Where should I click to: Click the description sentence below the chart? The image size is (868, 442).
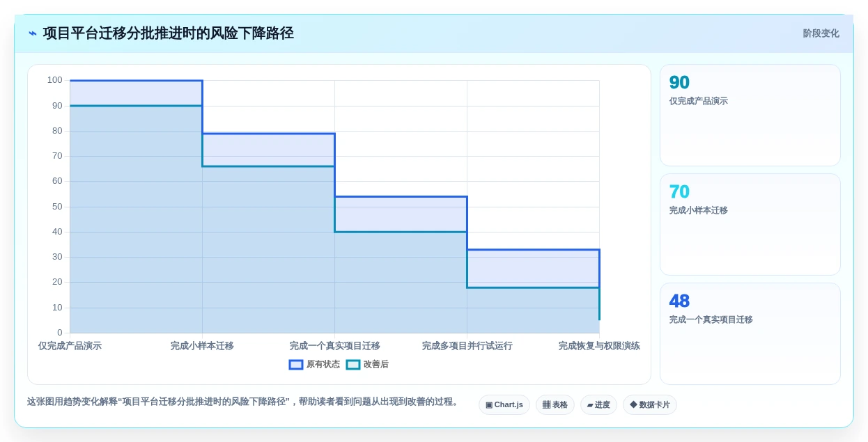pyautogui.click(x=242, y=402)
